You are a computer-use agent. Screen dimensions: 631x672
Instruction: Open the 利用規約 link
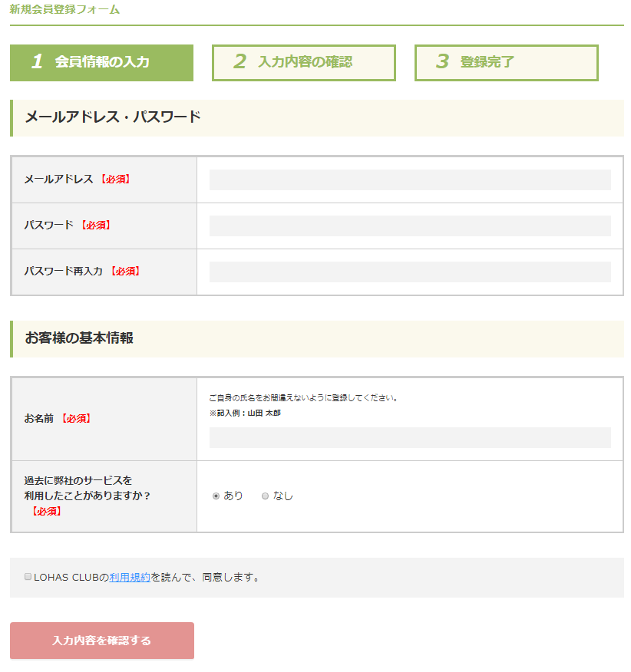(130, 577)
